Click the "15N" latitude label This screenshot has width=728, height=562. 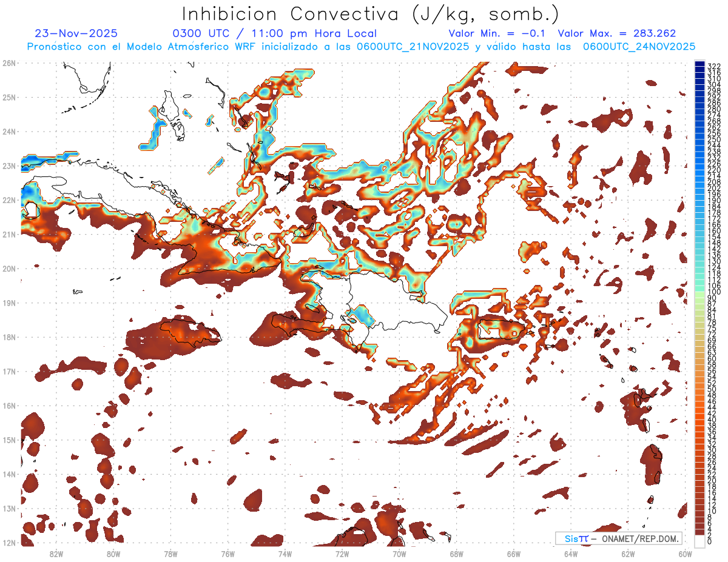tap(8, 440)
